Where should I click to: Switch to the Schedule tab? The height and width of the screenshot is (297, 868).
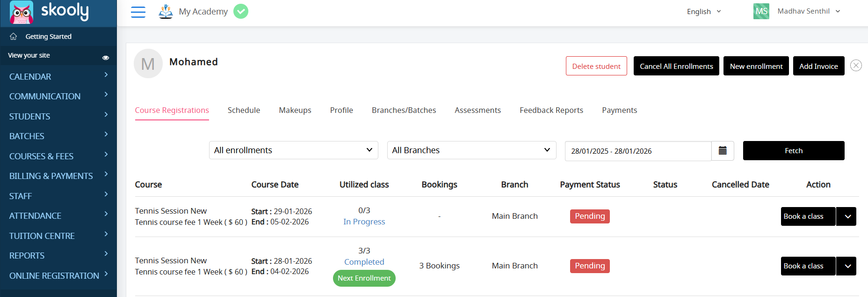pyautogui.click(x=244, y=110)
